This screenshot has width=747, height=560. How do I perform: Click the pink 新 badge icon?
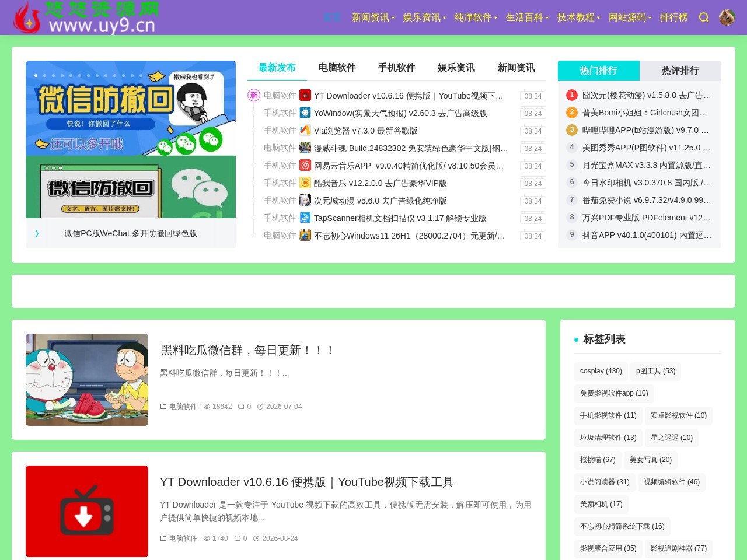click(254, 95)
